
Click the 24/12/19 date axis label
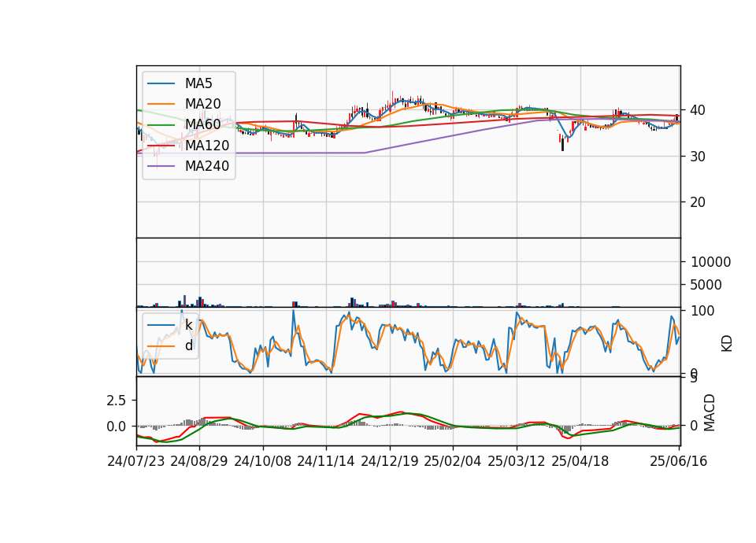coord(390,461)
